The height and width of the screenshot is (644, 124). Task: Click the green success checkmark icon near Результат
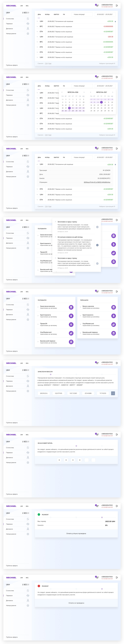39,514
